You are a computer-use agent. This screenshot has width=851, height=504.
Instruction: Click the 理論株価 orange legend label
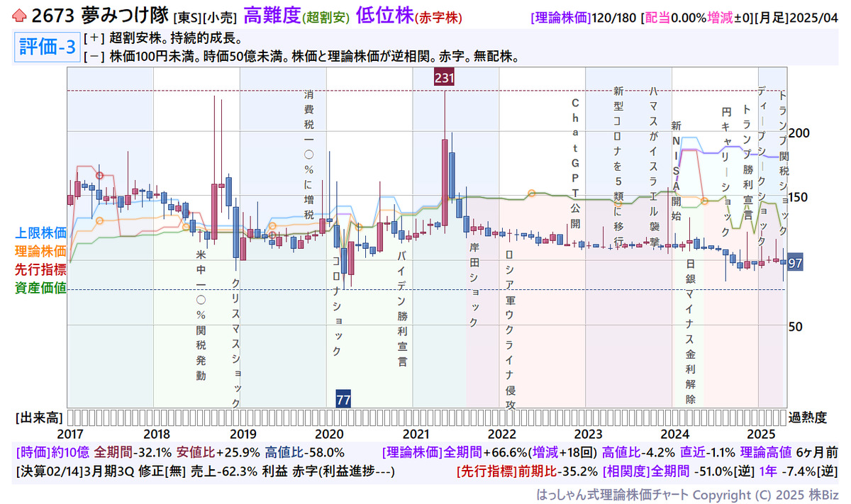(x=40, y=250)
